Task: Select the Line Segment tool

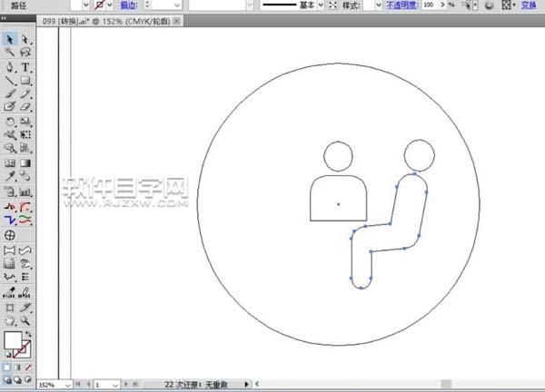Action: (10, 81)
